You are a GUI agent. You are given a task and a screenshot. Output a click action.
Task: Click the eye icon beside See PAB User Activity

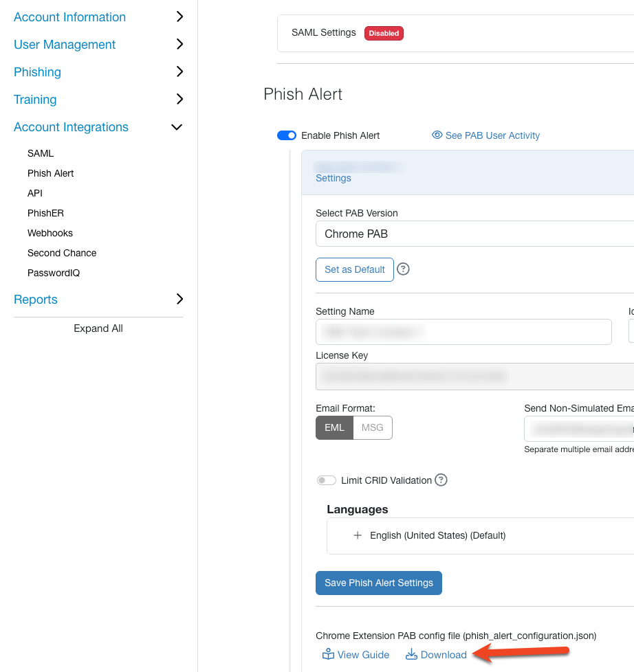[x=437, y=135]
